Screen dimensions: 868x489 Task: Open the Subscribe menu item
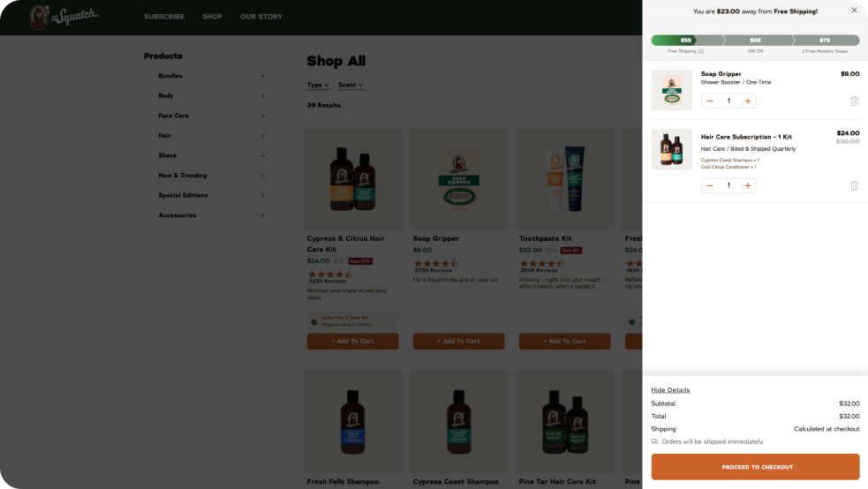pos(164,17)
